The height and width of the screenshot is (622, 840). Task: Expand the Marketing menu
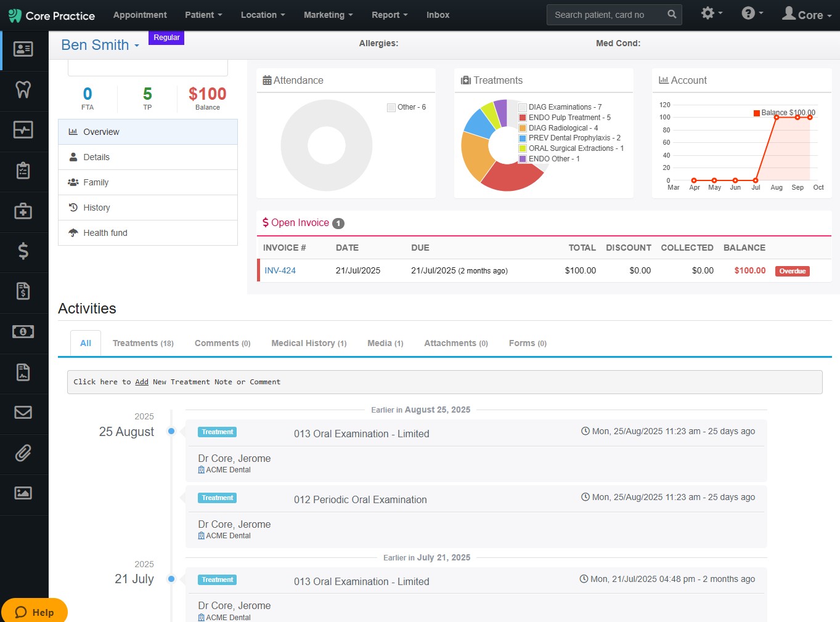pos(328,15)
